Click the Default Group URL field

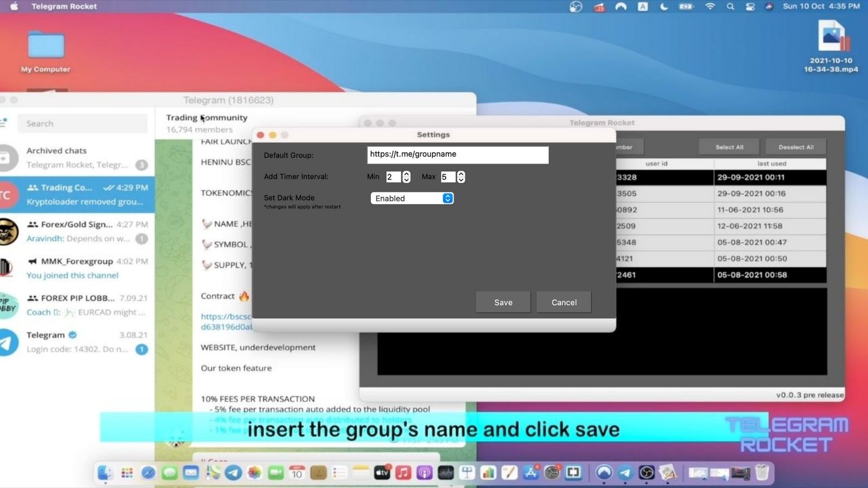click(x=457, y=155)
